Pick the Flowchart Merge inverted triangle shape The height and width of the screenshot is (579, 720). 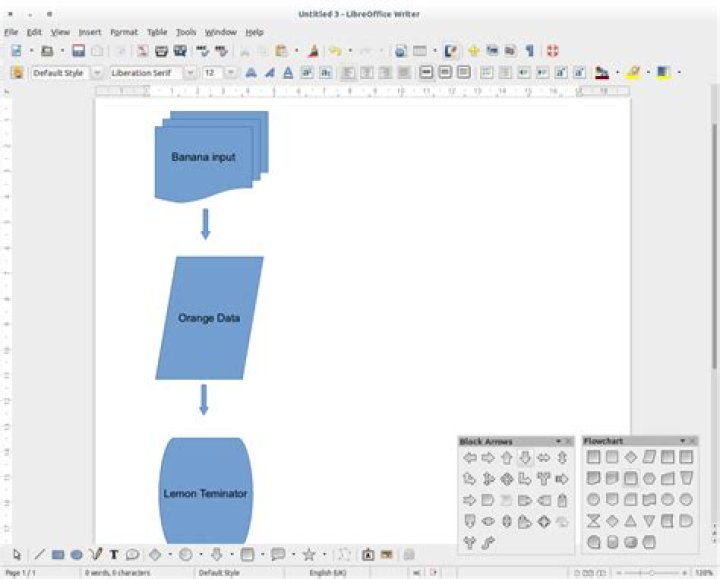pyautogui.click(x=649, y=521)
